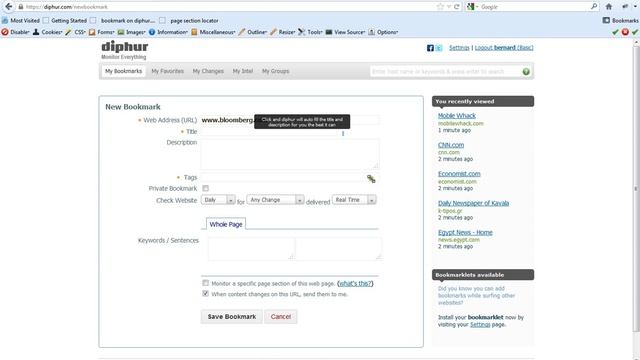Open the search engine selector dropdown
The height and width of the screenshot is (360, 640).
tap(472, 7)
